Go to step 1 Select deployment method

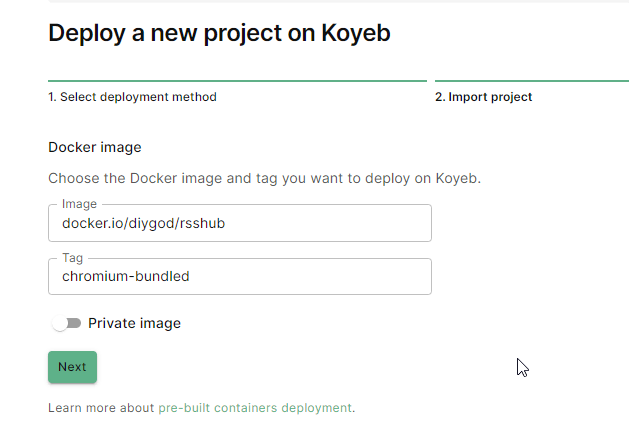point(132,97)
